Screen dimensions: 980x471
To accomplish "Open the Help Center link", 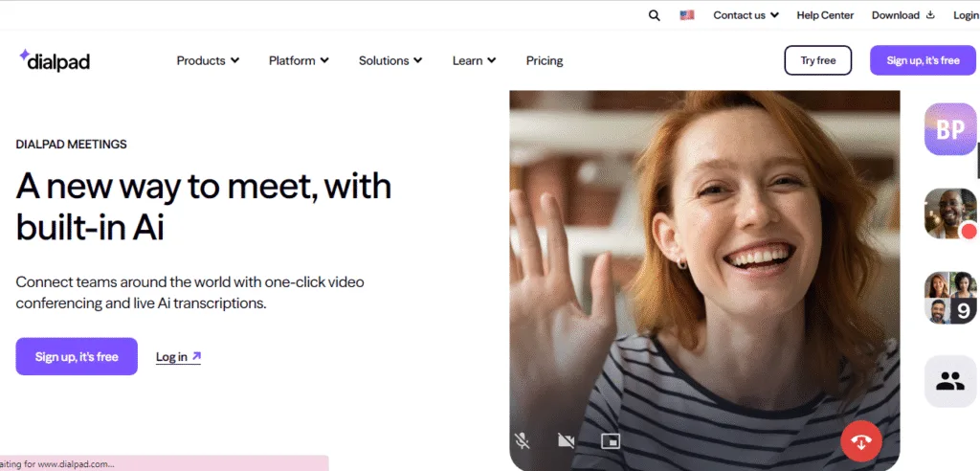I will [825, 15].
